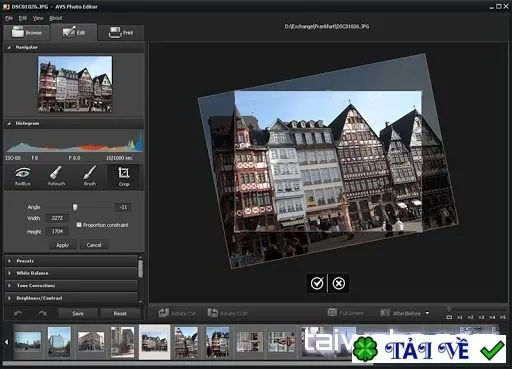Image resolution: width=512 pixels, height=369 pixels.
Task: Select the highlighted filmstrip thumbnail
Action: (154, 342)
